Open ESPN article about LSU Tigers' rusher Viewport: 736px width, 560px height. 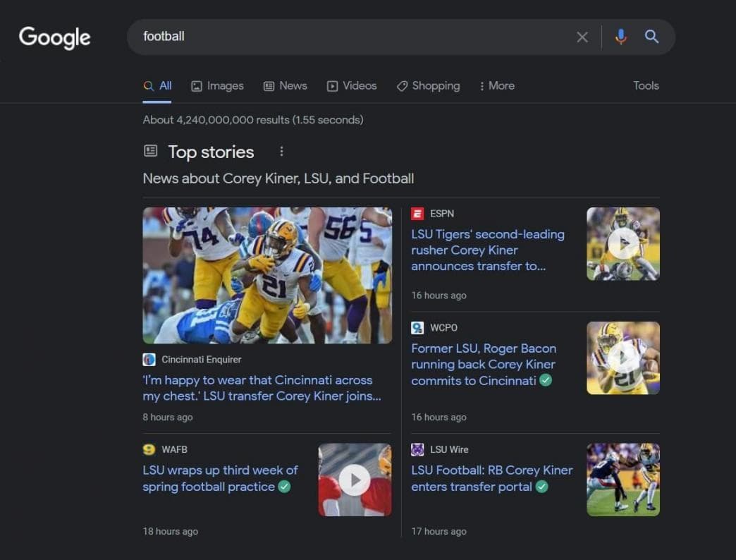coord(487,250)
